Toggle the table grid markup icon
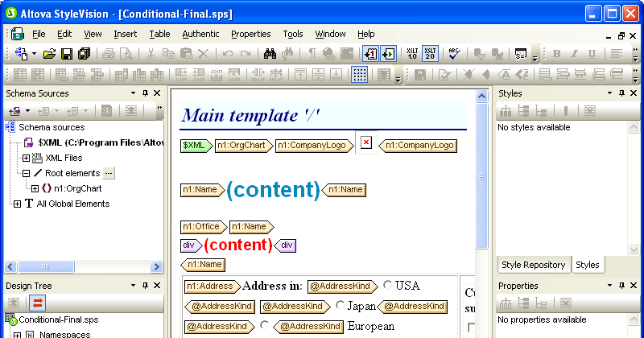644x338 pixels. click(360, 75)
